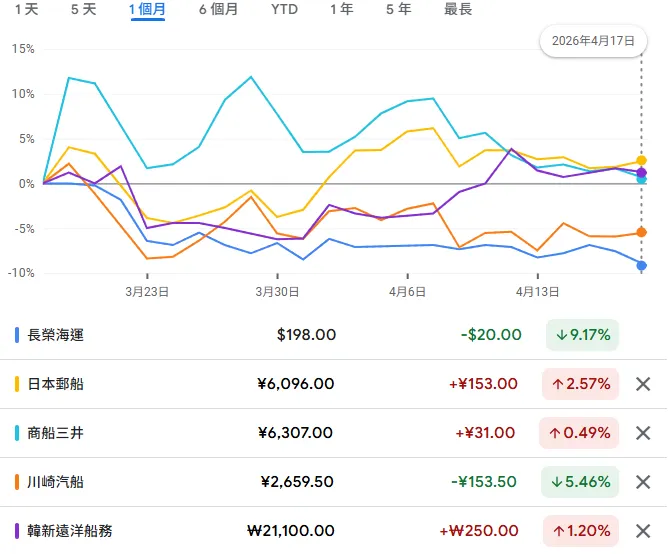Select the 最長 range tab
Image resolution: width=672 pixels, height=554 pixels.
click(458, 9)
